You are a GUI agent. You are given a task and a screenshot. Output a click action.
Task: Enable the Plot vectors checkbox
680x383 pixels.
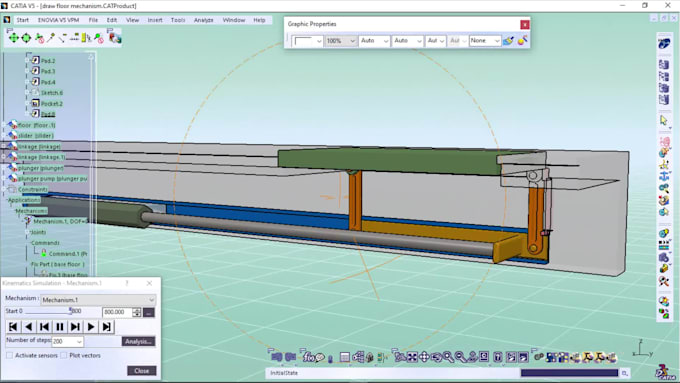point(64,355)
